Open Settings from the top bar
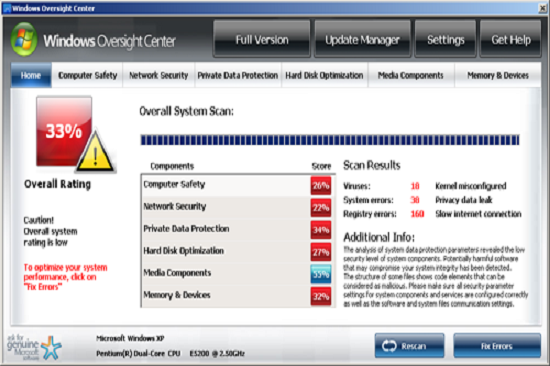This screenshot has height=366, width=550. click(445, 39)
